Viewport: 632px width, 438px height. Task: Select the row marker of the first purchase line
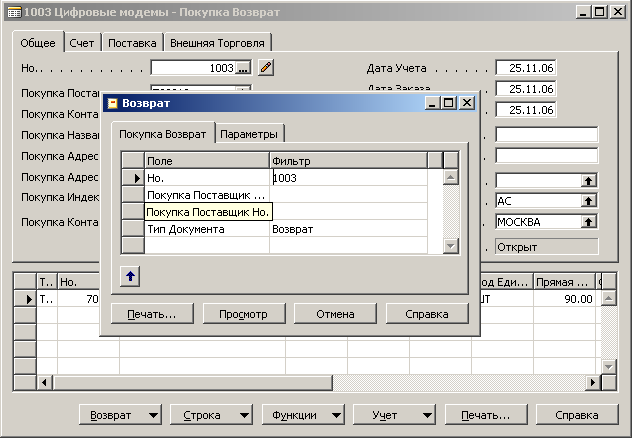25,299
